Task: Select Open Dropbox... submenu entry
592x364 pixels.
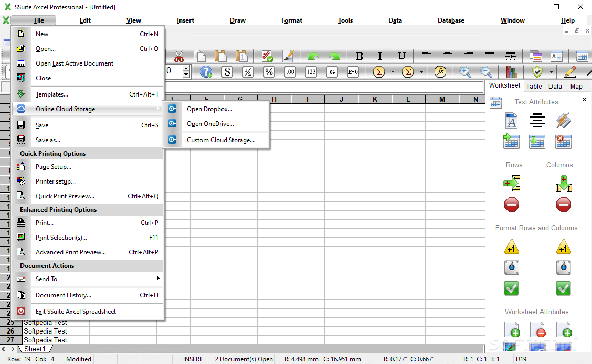Action: [x=216, y=109]
